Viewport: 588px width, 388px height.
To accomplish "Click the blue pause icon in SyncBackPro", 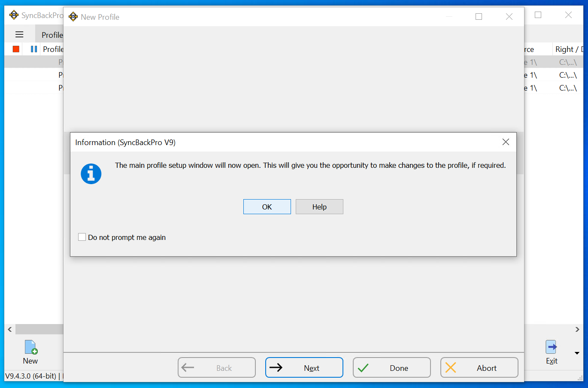I will [34, 49].
